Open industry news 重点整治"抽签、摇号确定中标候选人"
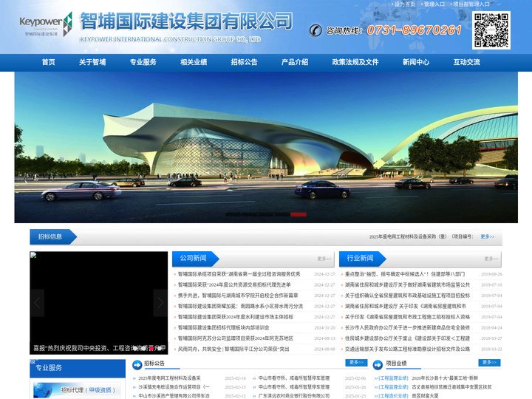Screen dimensions: 532x399 (405, 274)
